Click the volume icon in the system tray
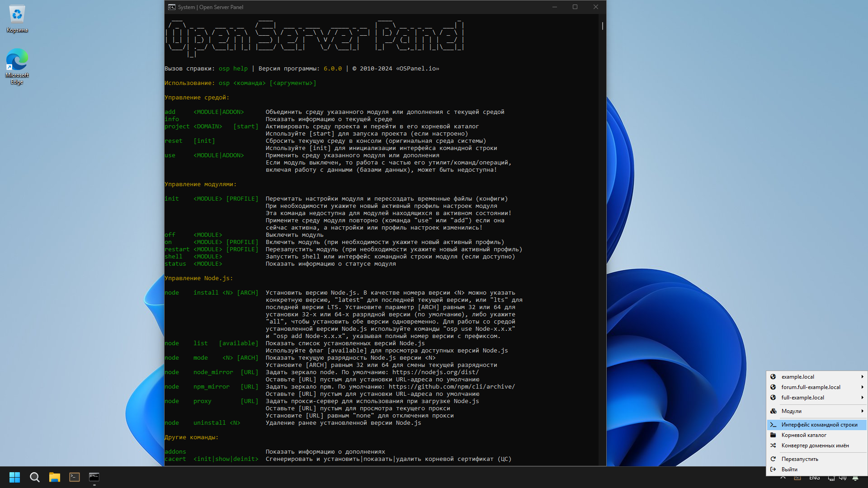The width and height of the screenshot is (868, 488). [843, 478]
